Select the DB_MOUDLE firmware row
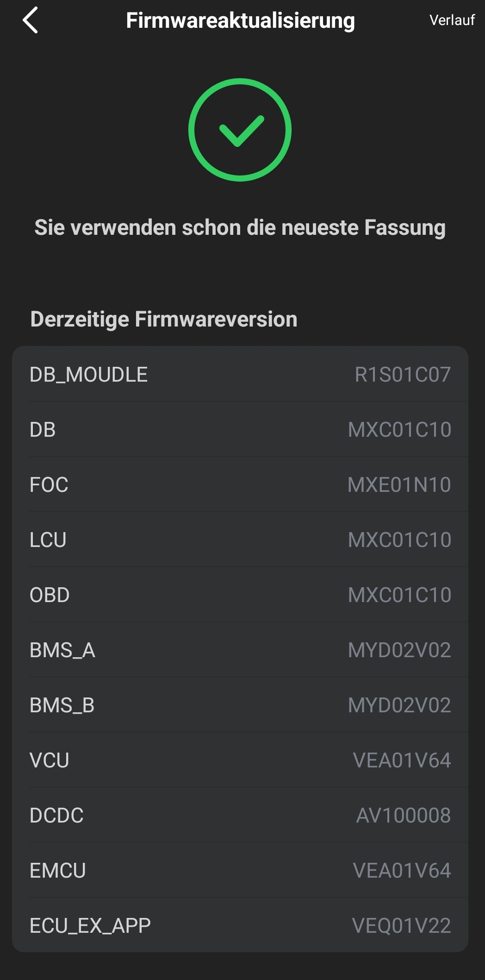 [x=240, y=374]
